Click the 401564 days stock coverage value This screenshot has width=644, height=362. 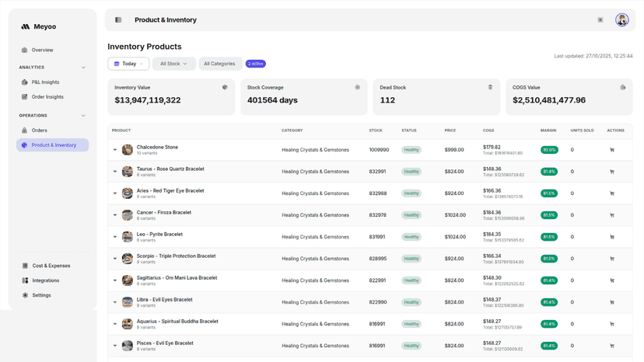coord(272,100)
